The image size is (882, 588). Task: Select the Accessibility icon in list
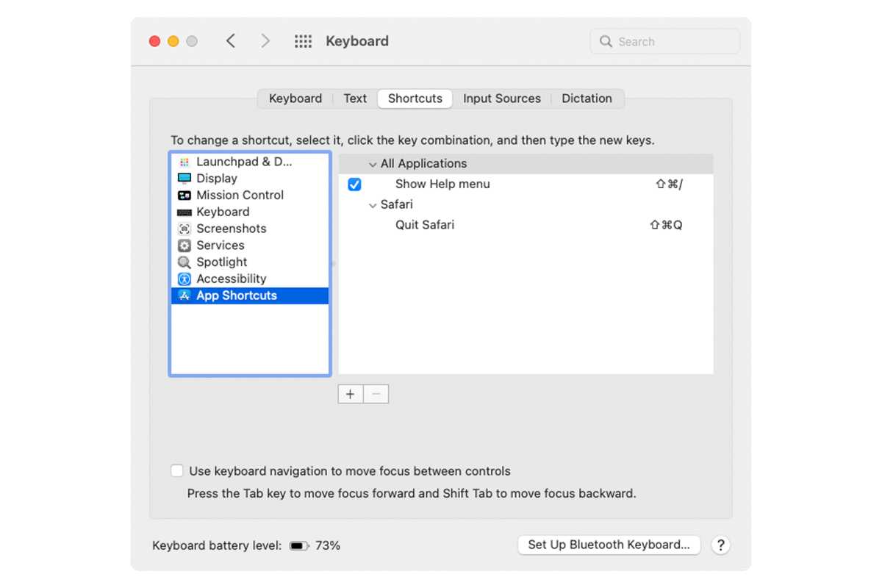(x=184, y=279)
